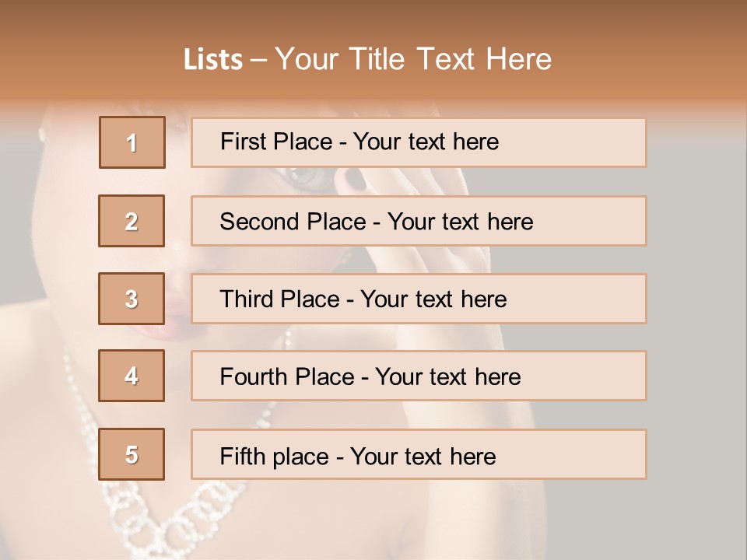Click the dash in the slide title
Screen dimensions: 747x560
click(x=258, y=60)
